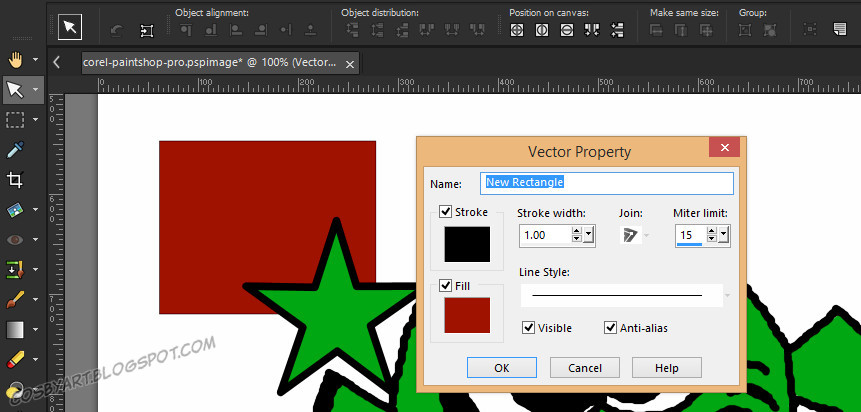Select the Paint Brush tool

pyautogui.click(x=15, y=299)
